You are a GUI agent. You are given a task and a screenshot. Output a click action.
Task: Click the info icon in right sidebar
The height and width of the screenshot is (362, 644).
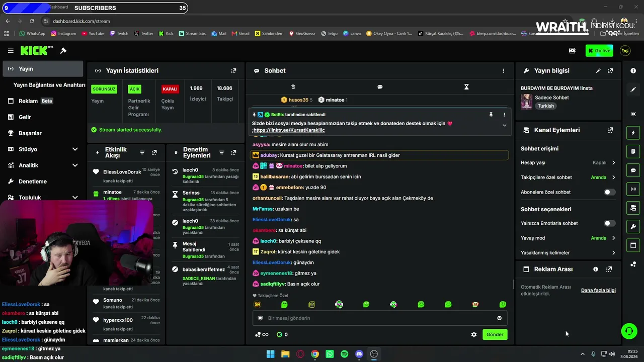pyautogui.click(x=633, y=71)
